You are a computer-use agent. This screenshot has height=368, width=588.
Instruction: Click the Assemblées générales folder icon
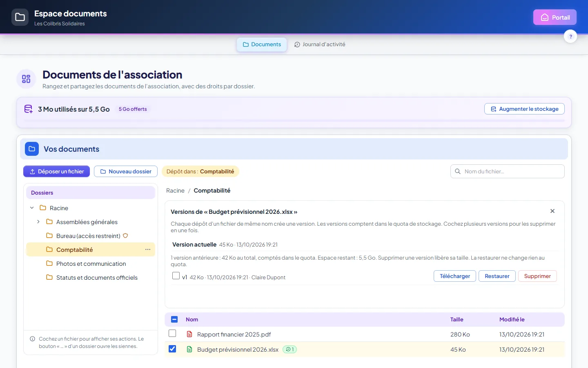pyautogui.click(x=49, y=222)
